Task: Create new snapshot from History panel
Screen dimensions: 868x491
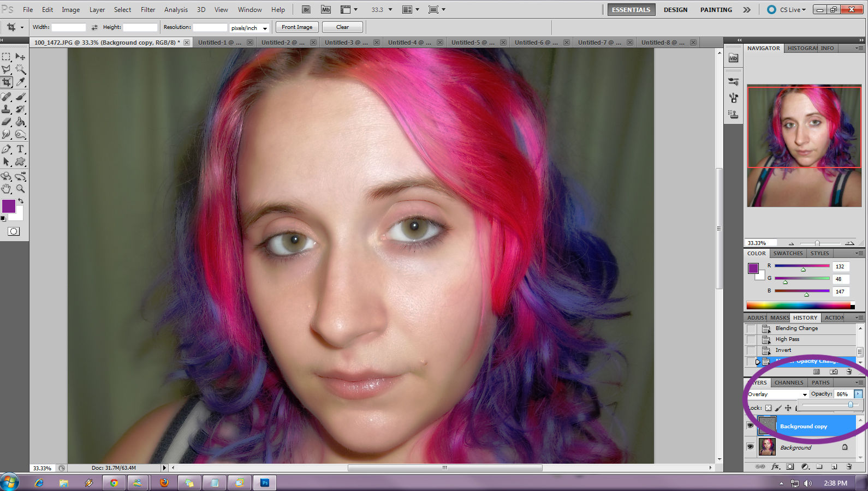Action: pos(834,372)
